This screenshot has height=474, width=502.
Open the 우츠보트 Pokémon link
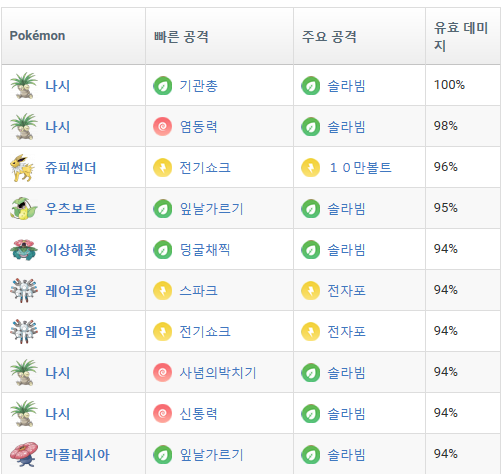71,209
